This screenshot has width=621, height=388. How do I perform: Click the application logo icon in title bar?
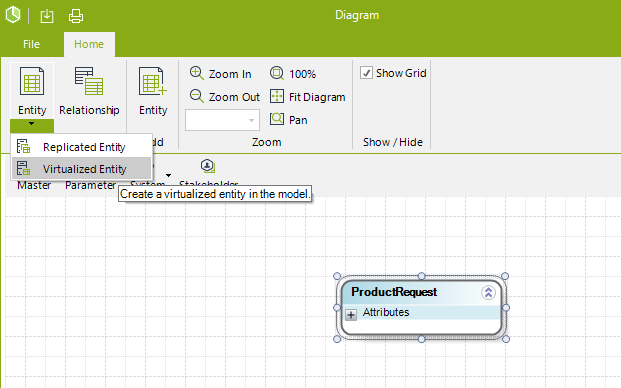pos(13,15)
